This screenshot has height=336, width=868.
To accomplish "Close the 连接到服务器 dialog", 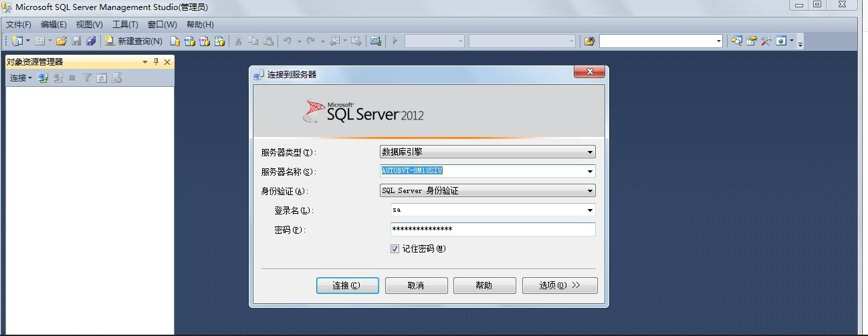I will pyautogui.click(x=590, y=71).
